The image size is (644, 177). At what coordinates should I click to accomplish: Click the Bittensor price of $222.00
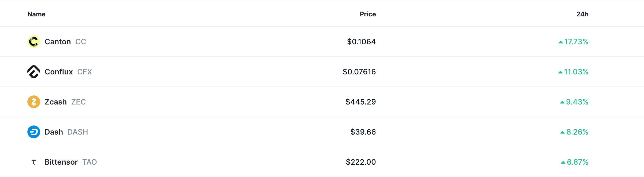tap(361, 162)
